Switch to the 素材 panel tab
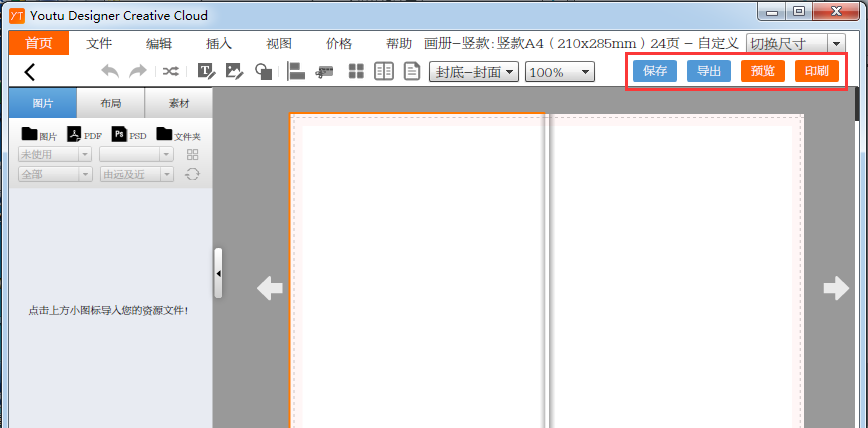The image size is (868, 428). click(x=178, y=103)
